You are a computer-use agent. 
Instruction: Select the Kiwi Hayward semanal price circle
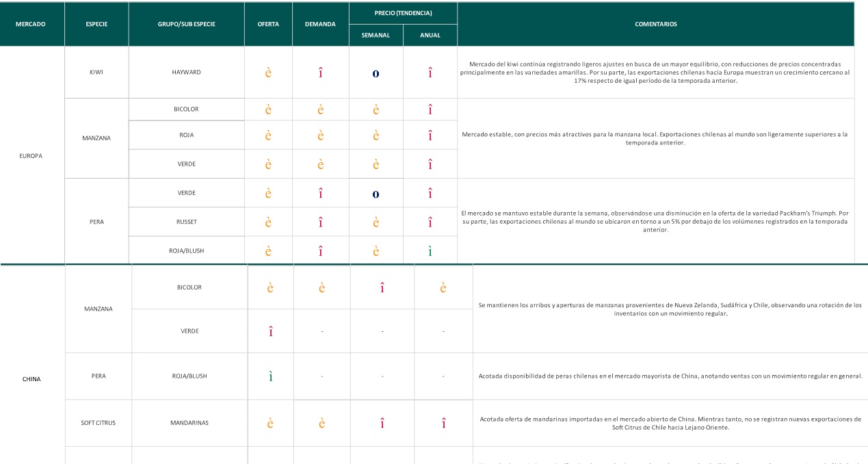click(x=376, y=73)
